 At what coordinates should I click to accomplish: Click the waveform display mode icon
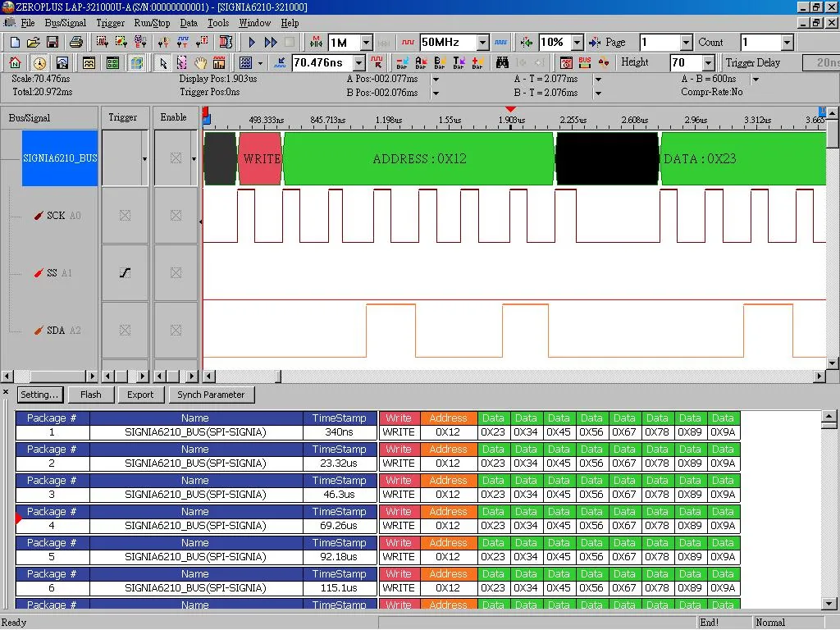coord(89,62)
